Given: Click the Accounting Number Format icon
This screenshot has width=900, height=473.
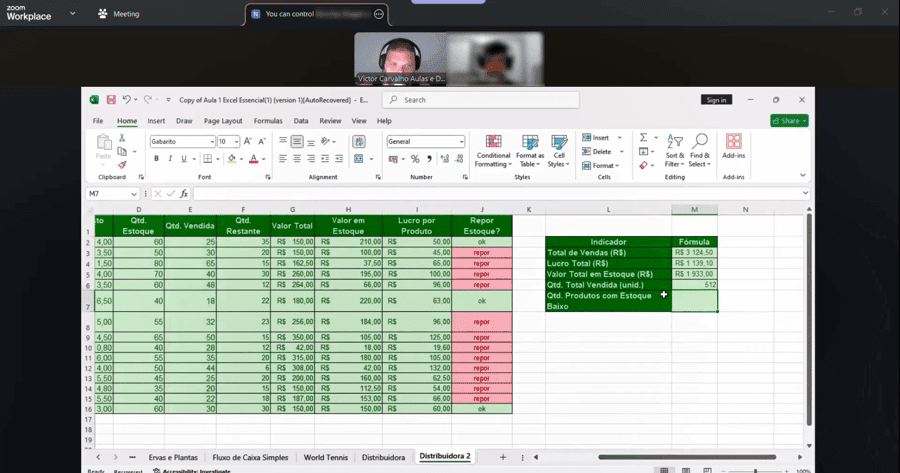Looking at the screenshot, I should (x=393, y=159).
